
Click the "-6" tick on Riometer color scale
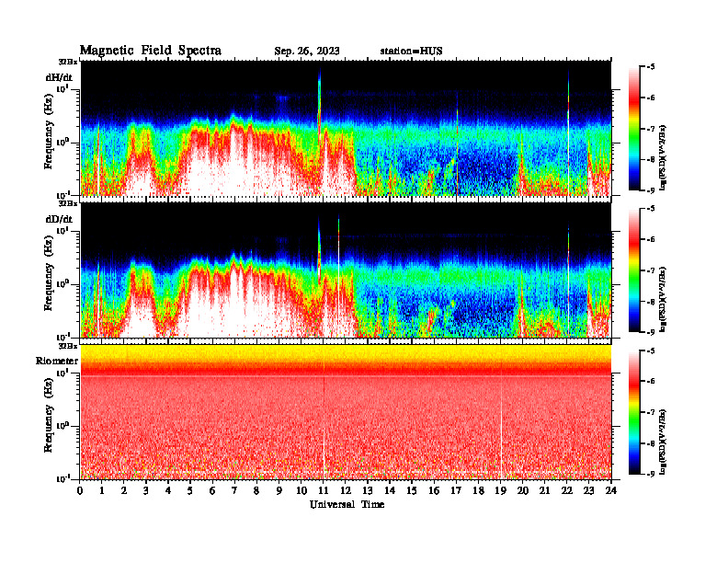tap(651, 382)
